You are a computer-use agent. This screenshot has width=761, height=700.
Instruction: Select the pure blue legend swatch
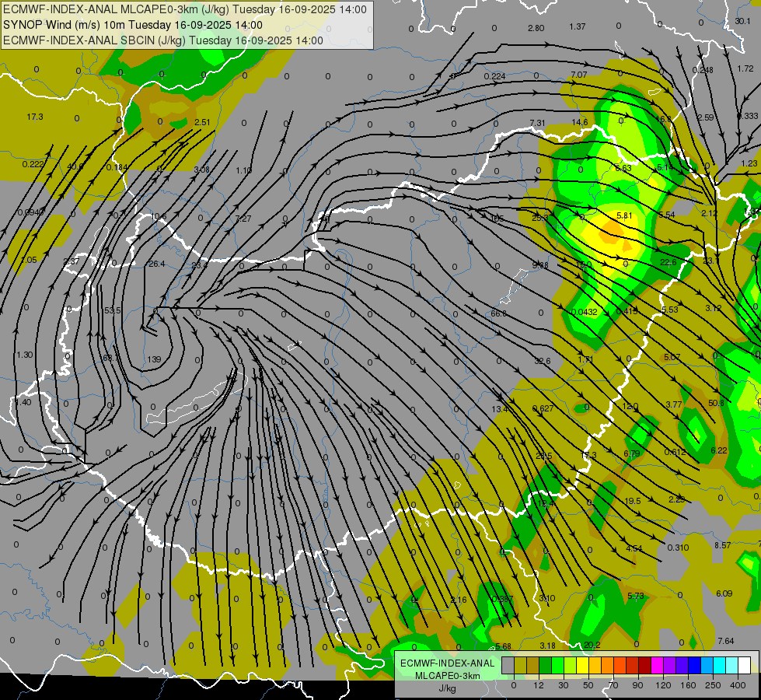click(x=694, y=666)
